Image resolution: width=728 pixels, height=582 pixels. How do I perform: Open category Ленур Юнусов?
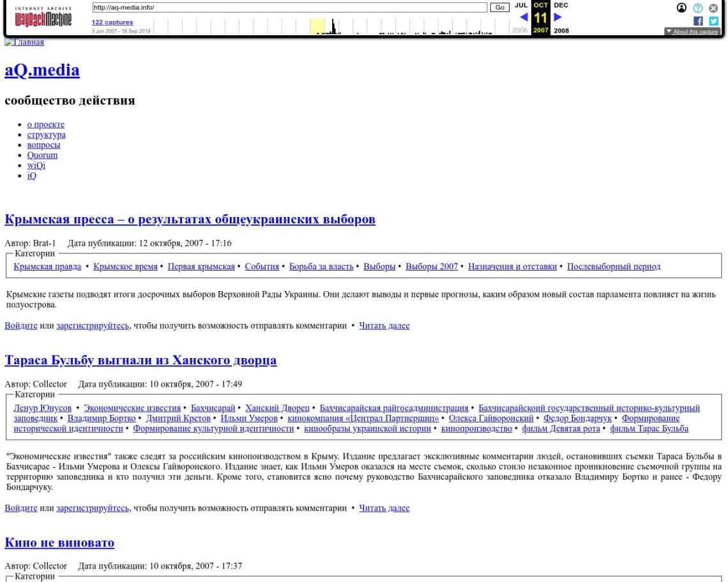coord(43,408)
